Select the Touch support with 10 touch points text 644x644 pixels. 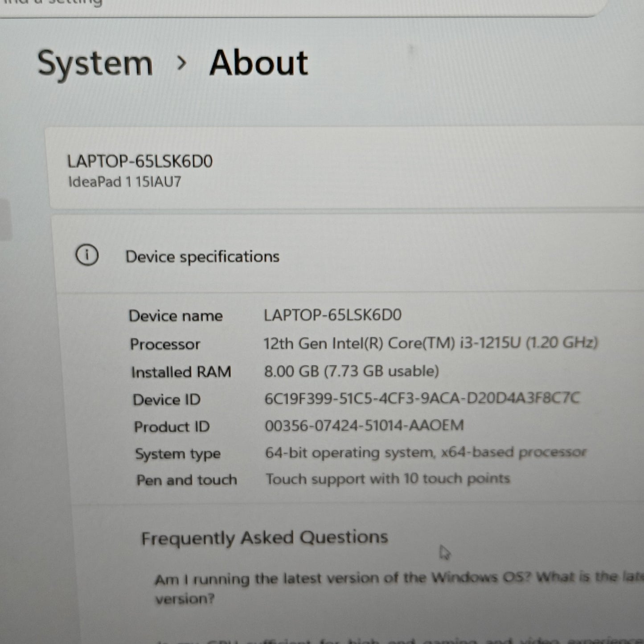pos(387,479)
